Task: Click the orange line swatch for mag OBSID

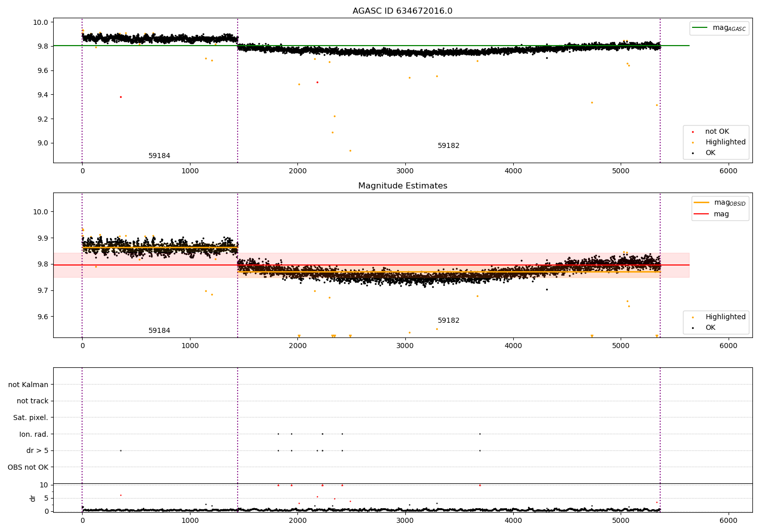Action: tap(701, 203)
